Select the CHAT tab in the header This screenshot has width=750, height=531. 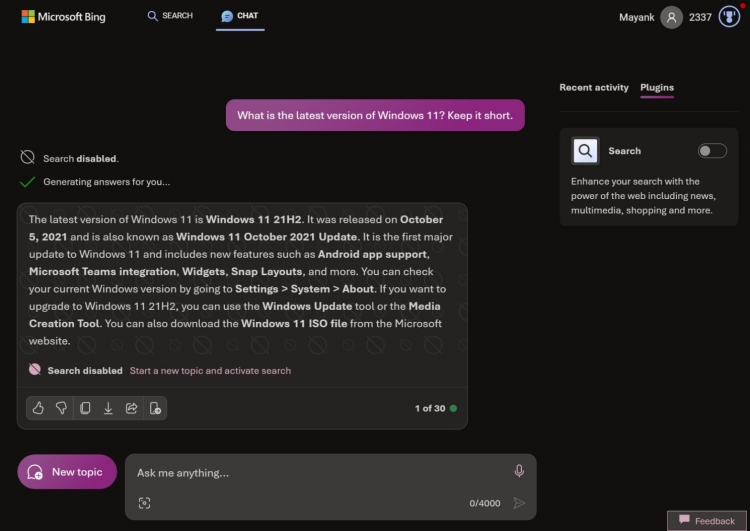pyautogui.click(x=240, y=16)
